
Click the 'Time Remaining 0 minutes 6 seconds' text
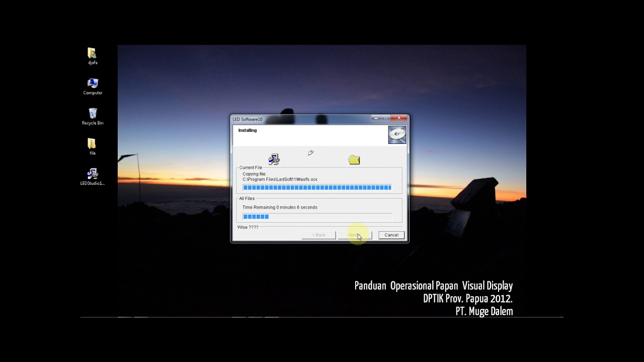(x=280, y=207)
